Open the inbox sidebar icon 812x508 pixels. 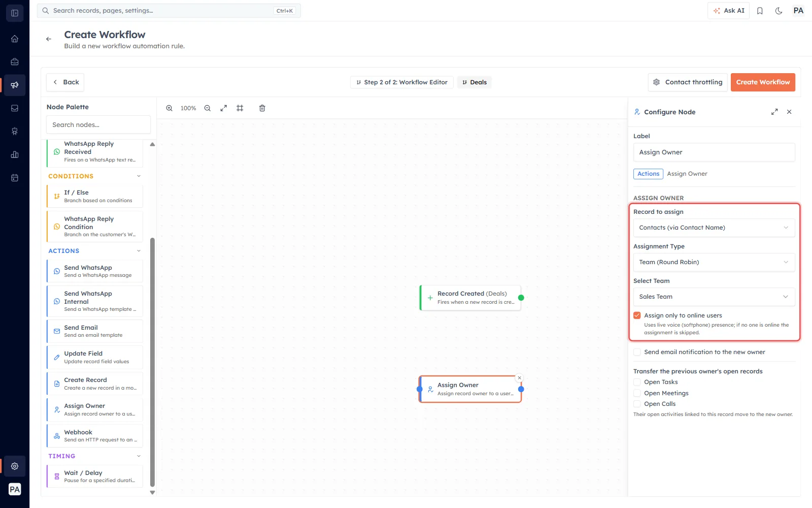(15, 108)
